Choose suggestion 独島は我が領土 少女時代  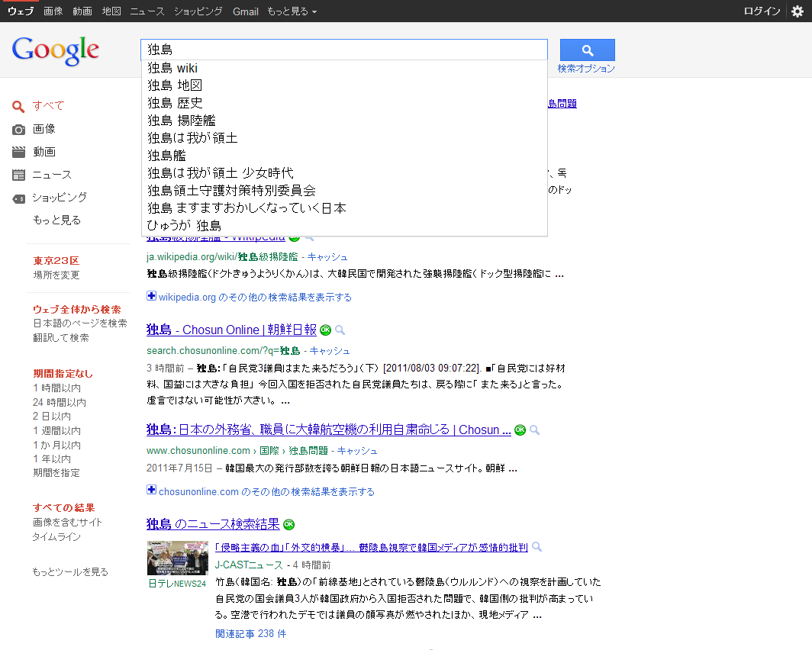point(344,173)
